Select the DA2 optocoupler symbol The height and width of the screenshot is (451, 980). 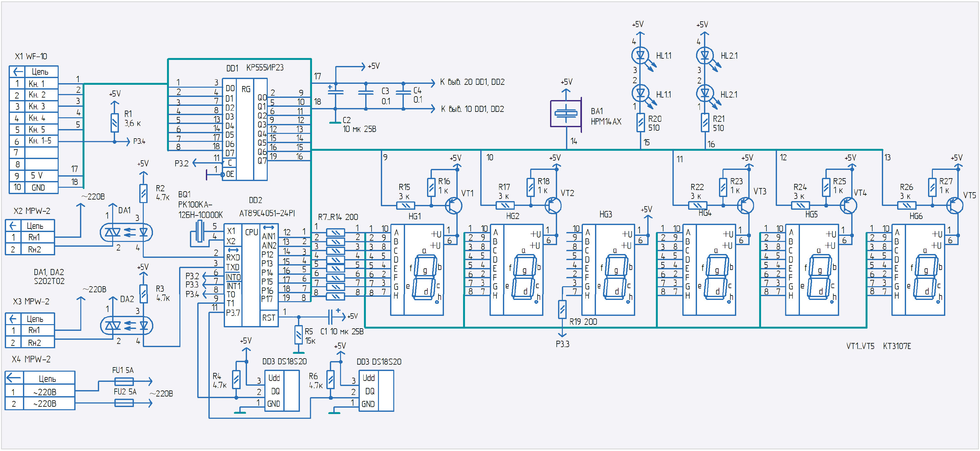click(126, 325)
